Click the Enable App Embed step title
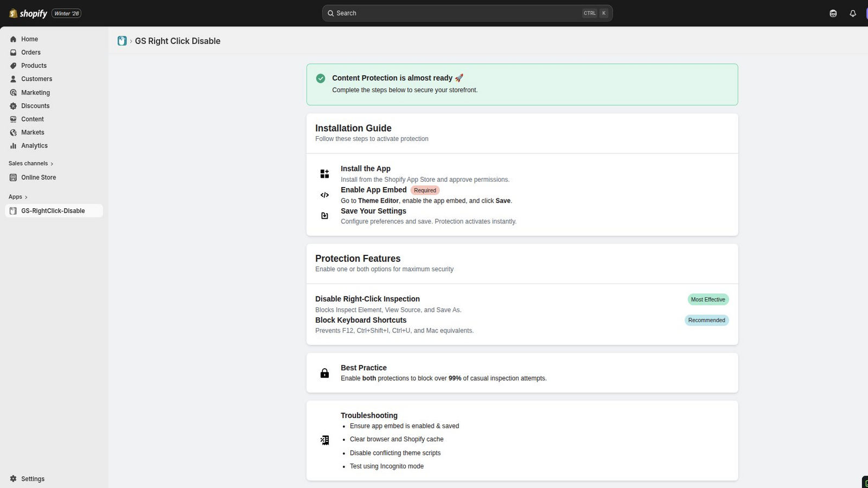The image size is (868, 488). [x=374, y=190]
